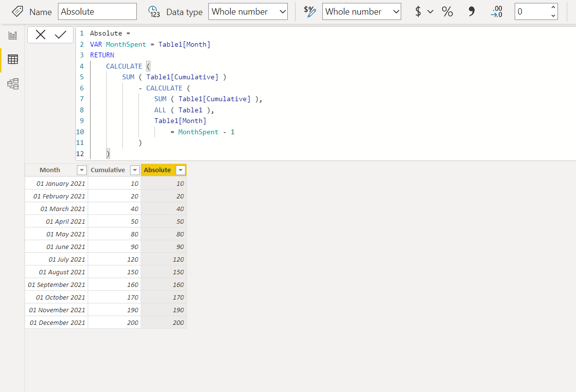Click VAR keyword on formula line 2
Image resolution: width=576 pixels, height=392 pixels.
96,44
